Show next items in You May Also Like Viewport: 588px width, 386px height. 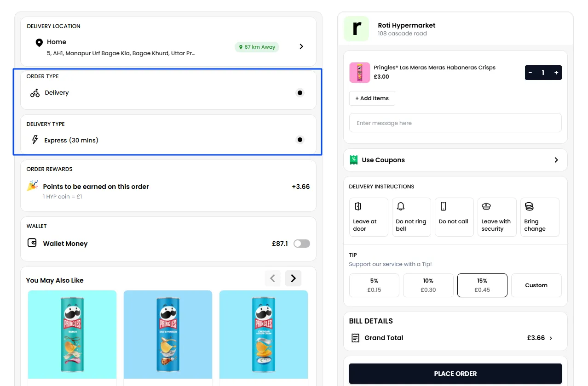coord(293,278)
